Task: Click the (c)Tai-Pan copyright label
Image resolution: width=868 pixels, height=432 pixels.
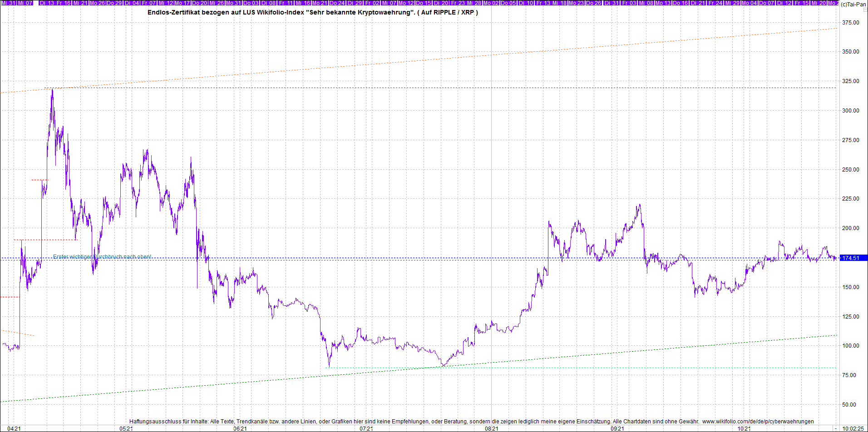Action: tap(853, 4)
